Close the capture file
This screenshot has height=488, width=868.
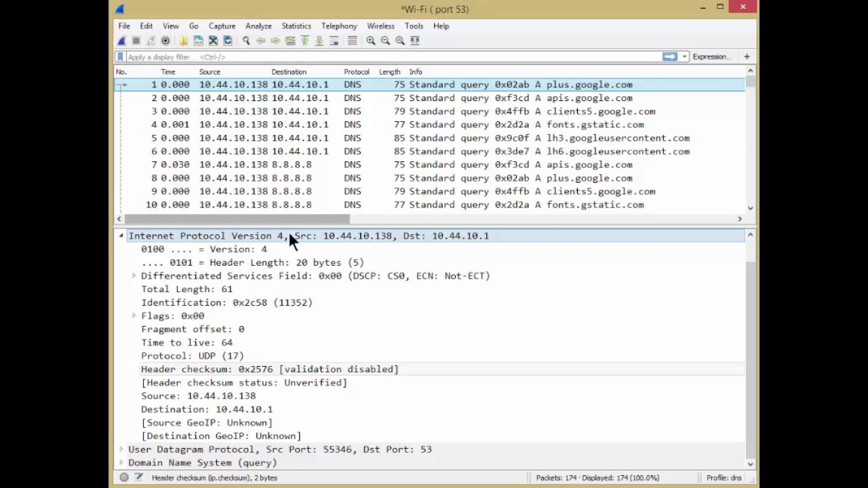pos(213,41)
